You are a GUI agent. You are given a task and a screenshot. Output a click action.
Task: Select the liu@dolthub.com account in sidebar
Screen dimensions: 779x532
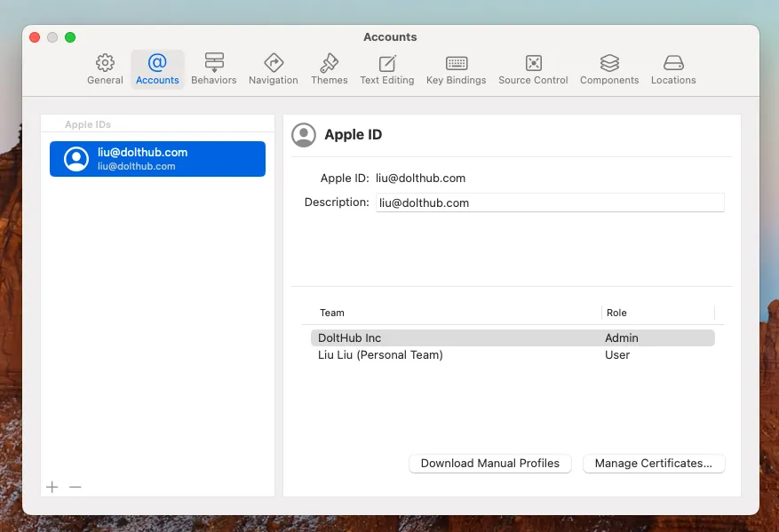tap(157, 158)
